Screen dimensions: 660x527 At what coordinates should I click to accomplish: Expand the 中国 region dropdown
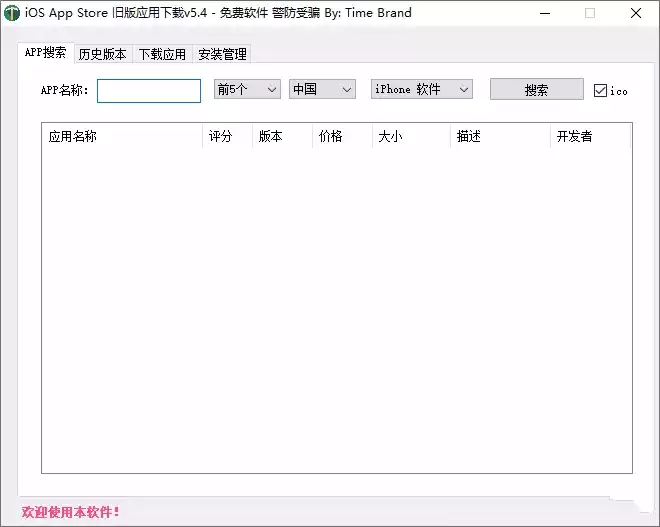click(322, 89)
